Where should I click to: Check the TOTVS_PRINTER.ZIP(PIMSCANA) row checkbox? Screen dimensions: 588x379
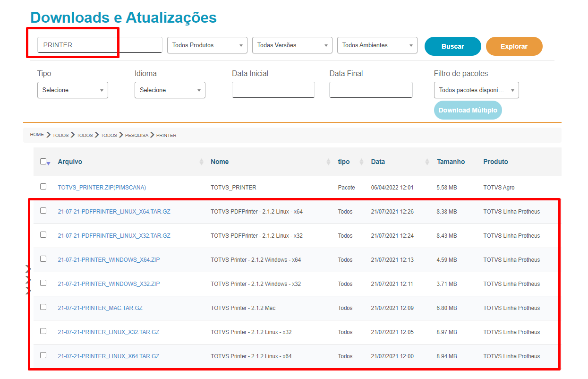(43, 187)
